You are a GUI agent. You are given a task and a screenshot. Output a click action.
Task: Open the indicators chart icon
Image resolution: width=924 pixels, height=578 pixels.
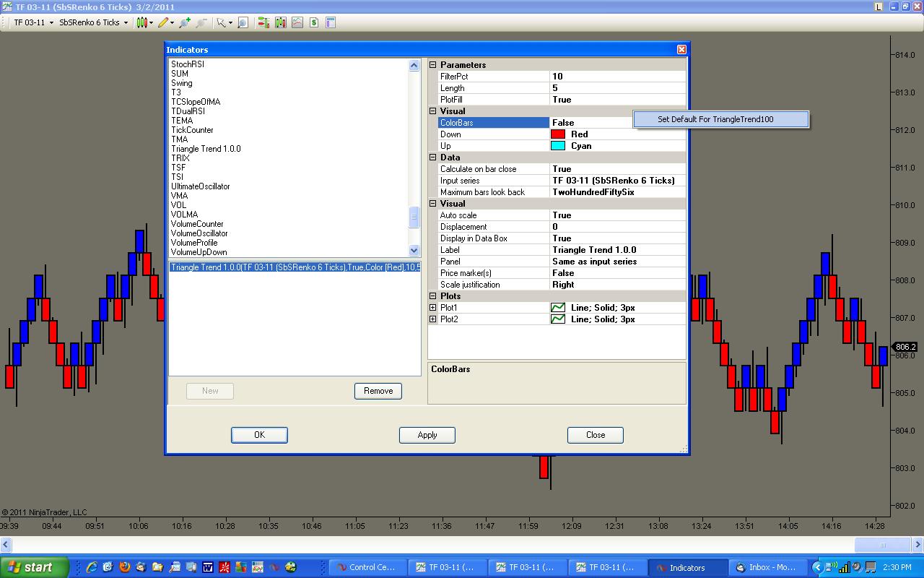click(297, 22)
